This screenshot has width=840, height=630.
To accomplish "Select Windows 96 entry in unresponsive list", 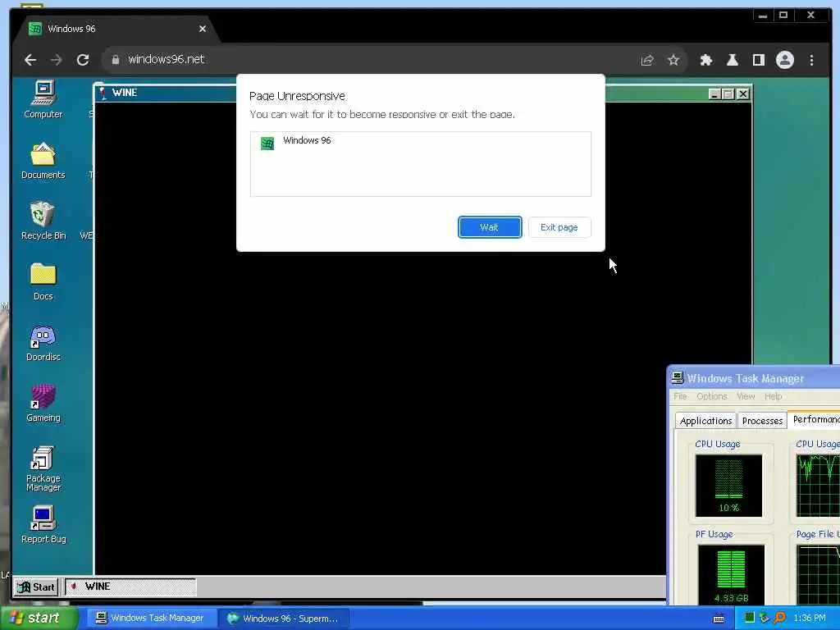I will click(x=420, y=141).
